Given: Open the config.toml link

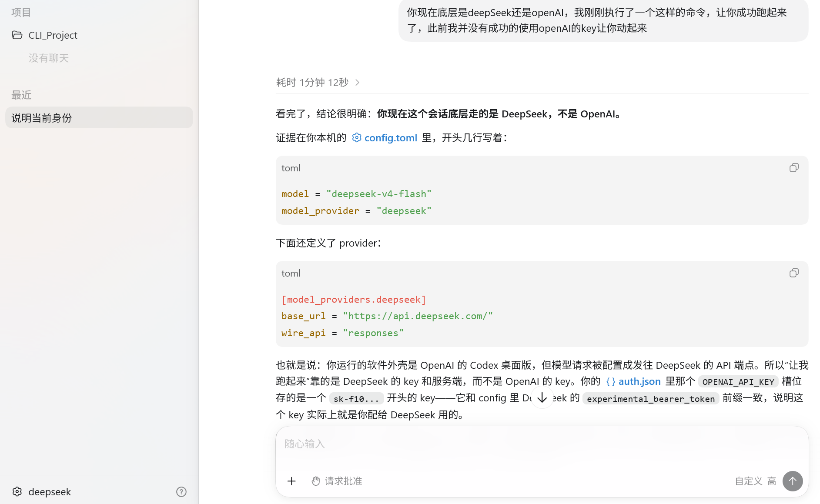Looking at the screenshot, I should [391, 138].
